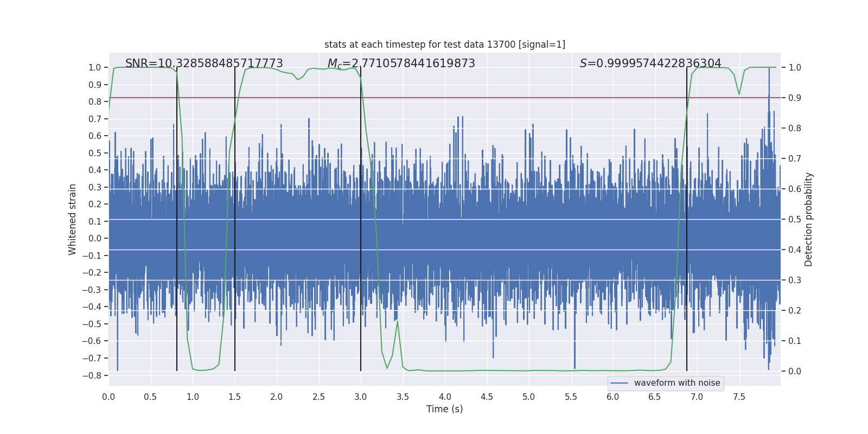Click the 0.3 tick on the Whitened strain axis

pos(95,187)
